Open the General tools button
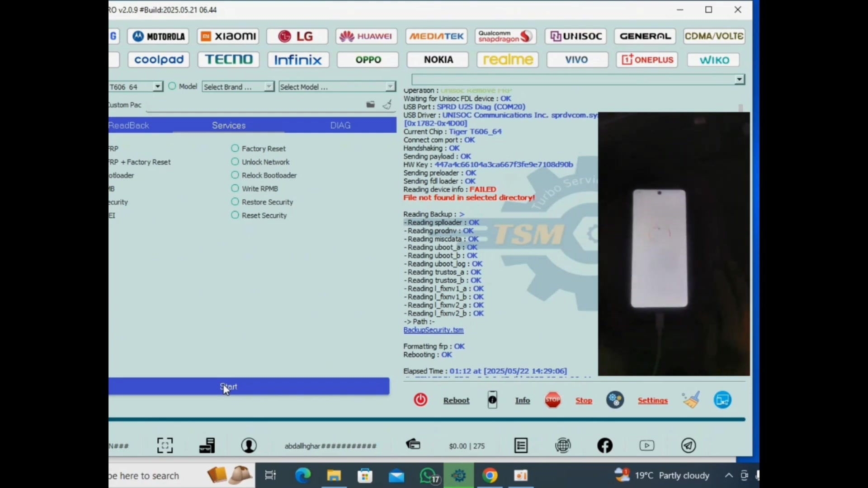 point(645,36)
